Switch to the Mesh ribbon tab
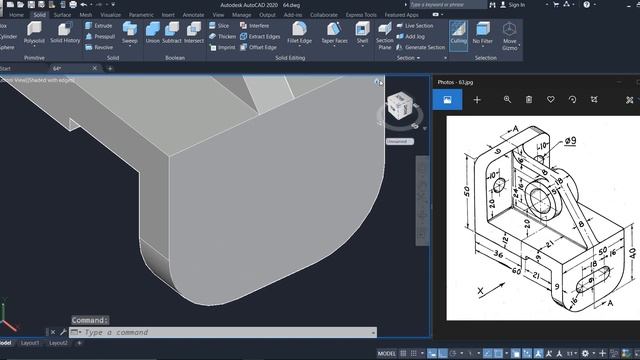This screenshot has height=360, width=640. point(85,15)
